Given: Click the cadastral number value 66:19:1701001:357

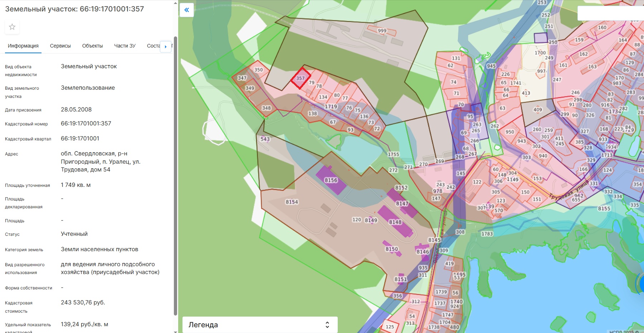Looking at the screenshot, I should pos(86,123).
